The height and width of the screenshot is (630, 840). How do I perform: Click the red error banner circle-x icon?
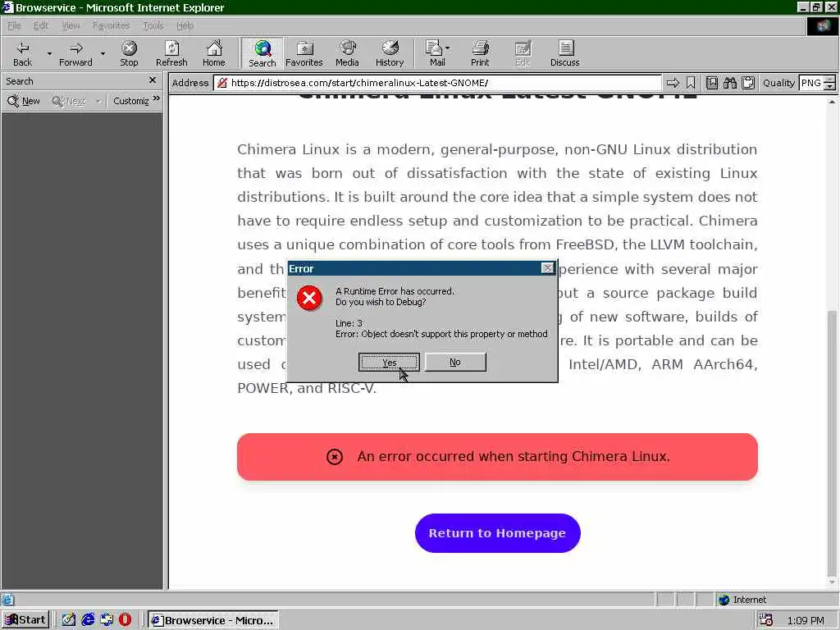click(x=335, y=457)
